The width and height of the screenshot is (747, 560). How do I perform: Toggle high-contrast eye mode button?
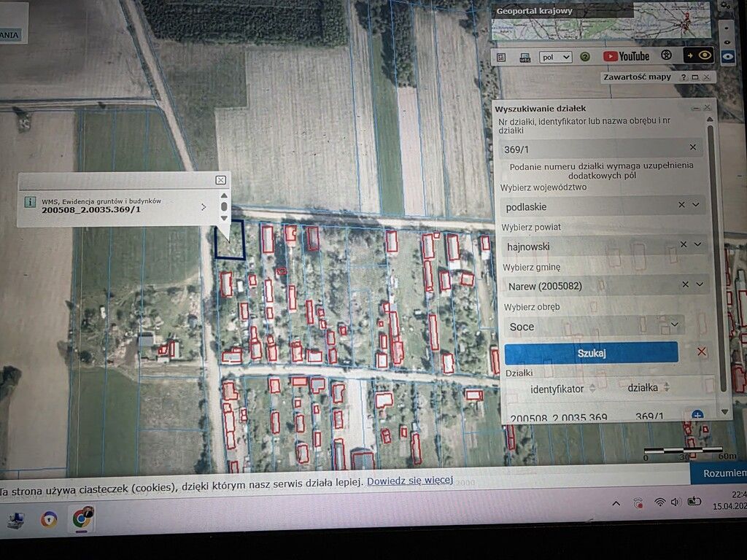[x=698, y=55]
